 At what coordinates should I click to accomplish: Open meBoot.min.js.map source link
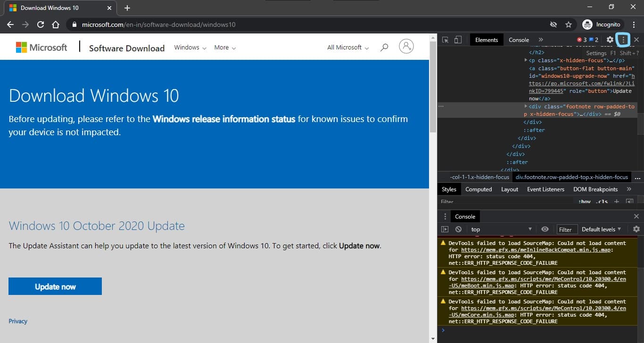click(537, 282)
